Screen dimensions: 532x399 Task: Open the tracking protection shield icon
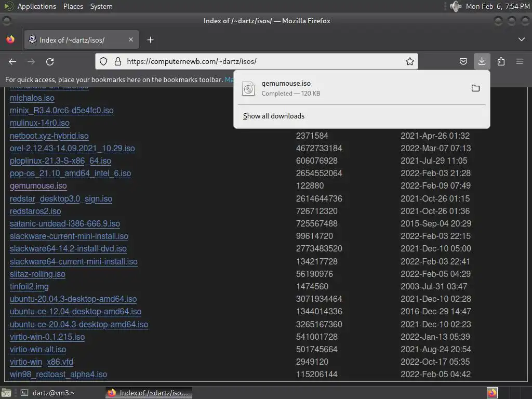click(x=103, y=61)
